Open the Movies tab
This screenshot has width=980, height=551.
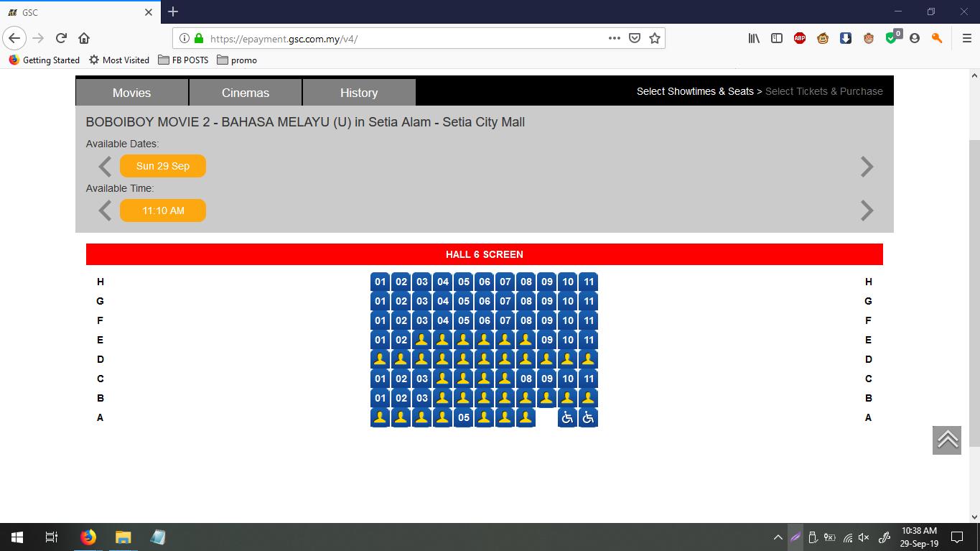pyautogui.click(x=131, y=93)
